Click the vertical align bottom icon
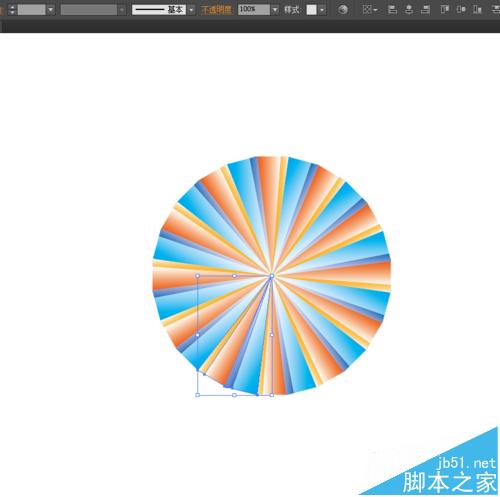Image resolution: width=500 pixels, height=497 pixels. coord(478,9)
